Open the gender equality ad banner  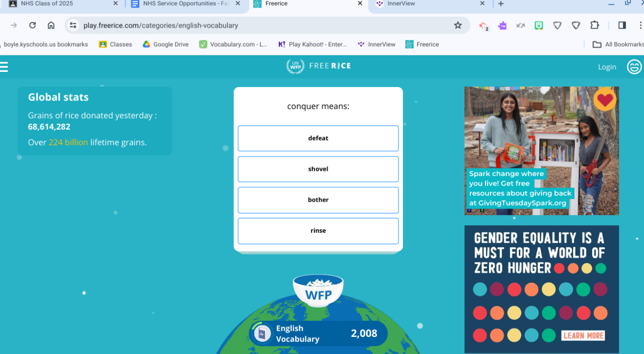541,289
